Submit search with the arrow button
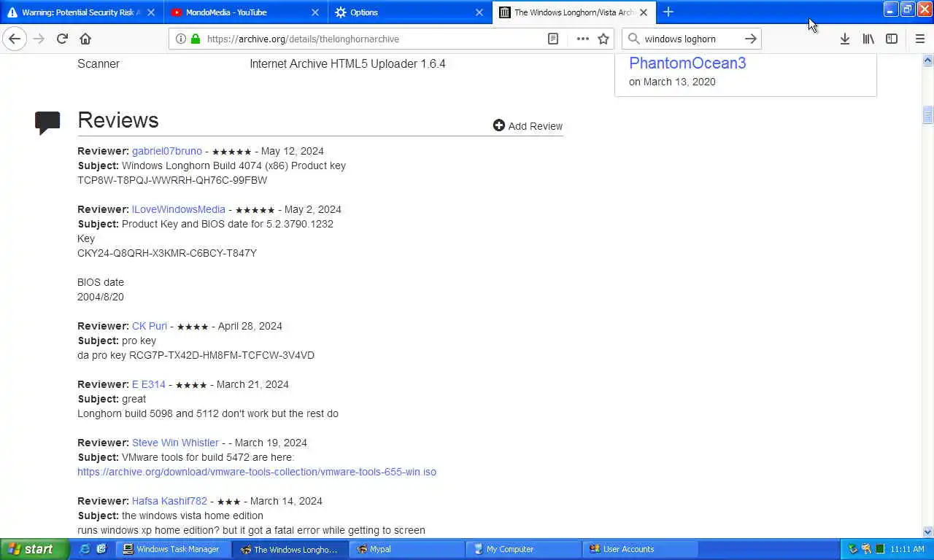 pyautogui.click(x=751, y=39)
